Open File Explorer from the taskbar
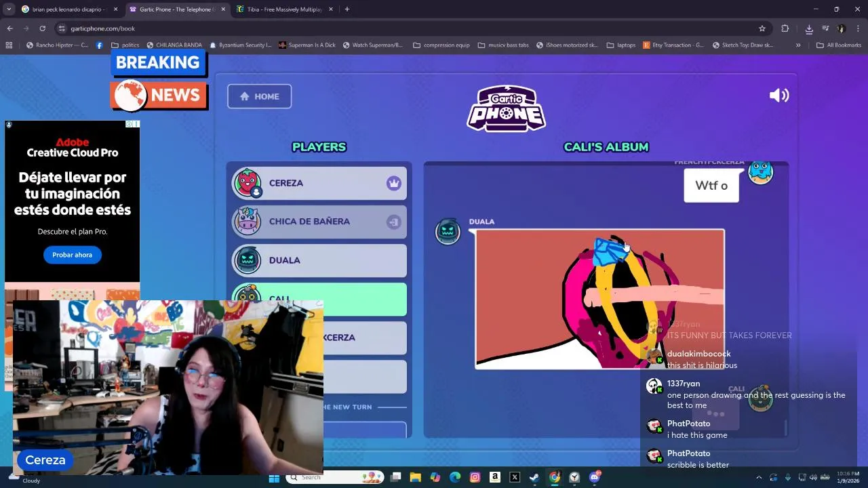The image size is (868, 488). pos(415,478)
